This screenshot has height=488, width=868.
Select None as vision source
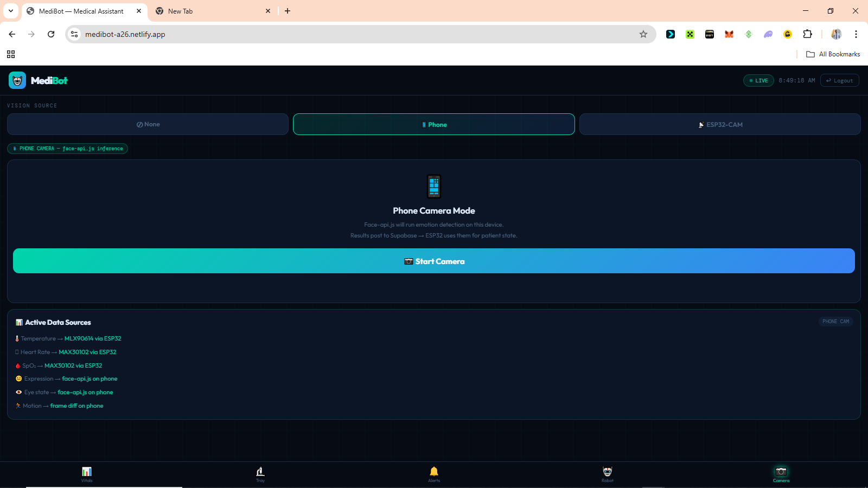click(x=148, y=124)
